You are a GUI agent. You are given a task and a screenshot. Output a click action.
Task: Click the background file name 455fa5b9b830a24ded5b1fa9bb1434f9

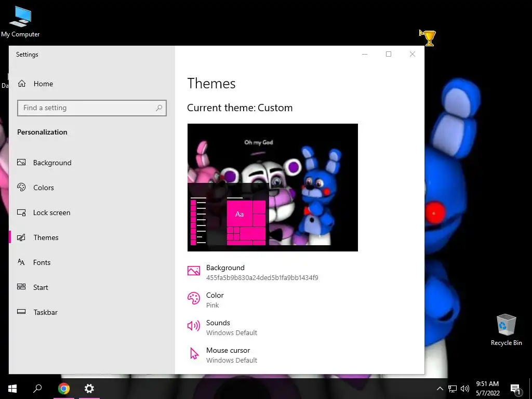tap(262, 277)
